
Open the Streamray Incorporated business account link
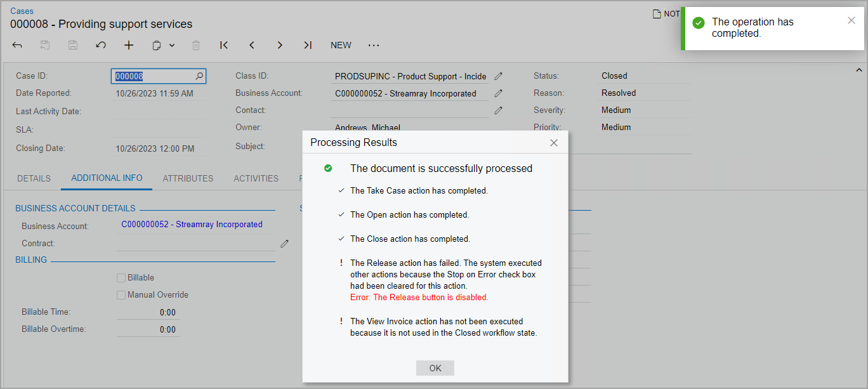pos(192,224)
